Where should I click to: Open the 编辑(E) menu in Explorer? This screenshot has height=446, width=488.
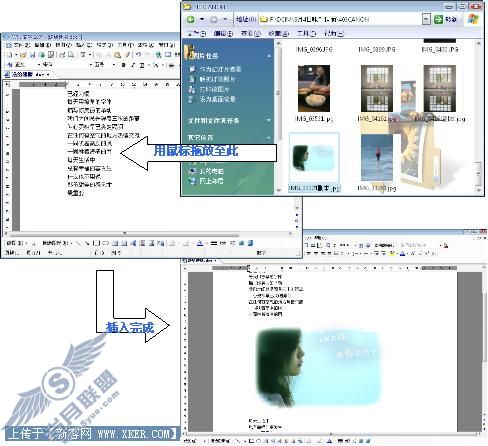(x=223, y=33)
